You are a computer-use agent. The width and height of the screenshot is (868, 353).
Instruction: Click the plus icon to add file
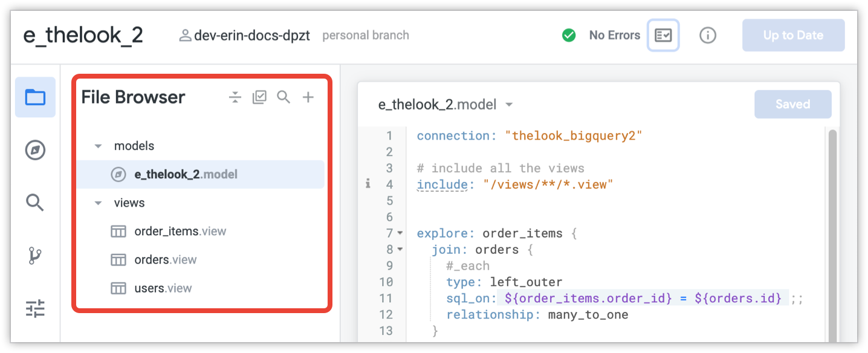[x=308, y=97]
